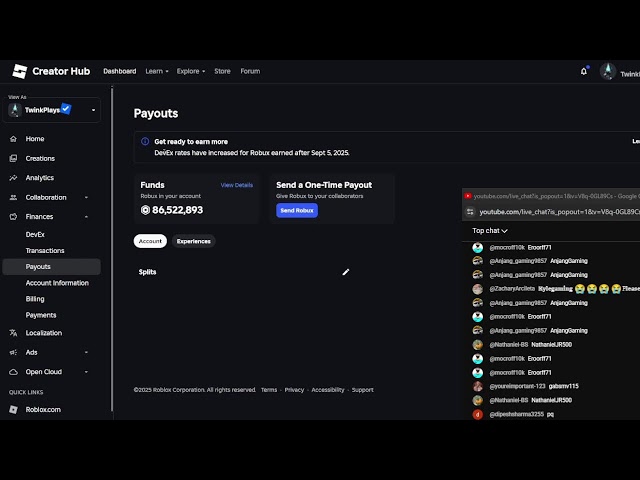Image resolution: width=640 pixels, height=480 pixels.
Task: Click the info icon in the banner
Action: coord(145,142)
